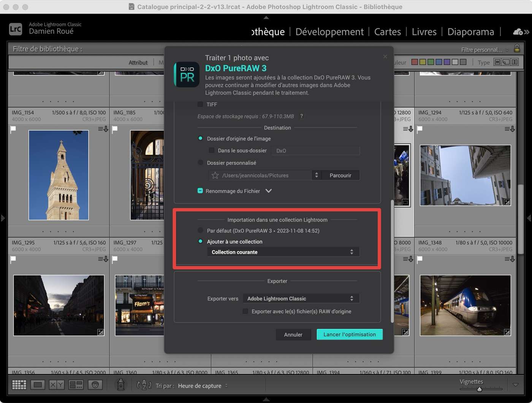532x403 pixels.
Task: Enable the TIFF output checkbox
Action: (200, 104)
